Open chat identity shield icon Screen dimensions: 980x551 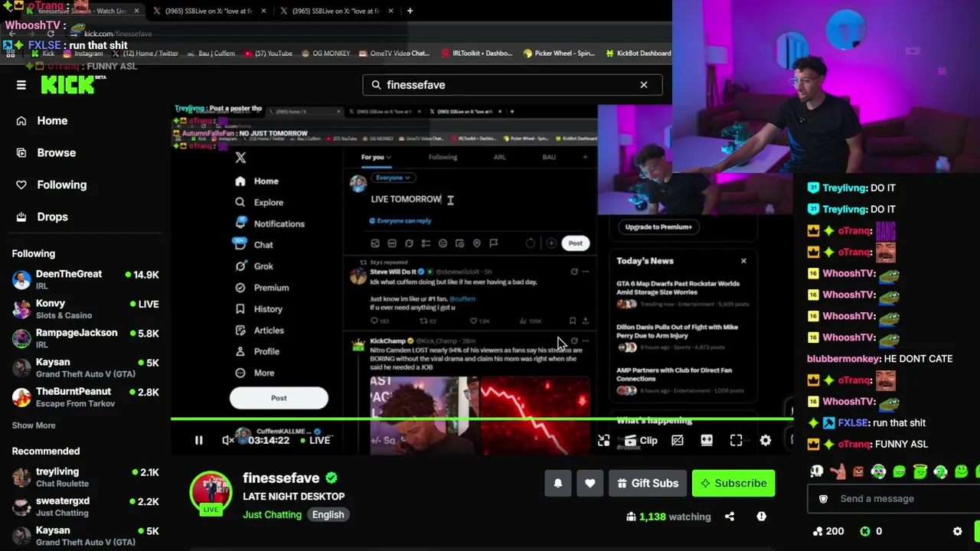click(x=823, y=499)
